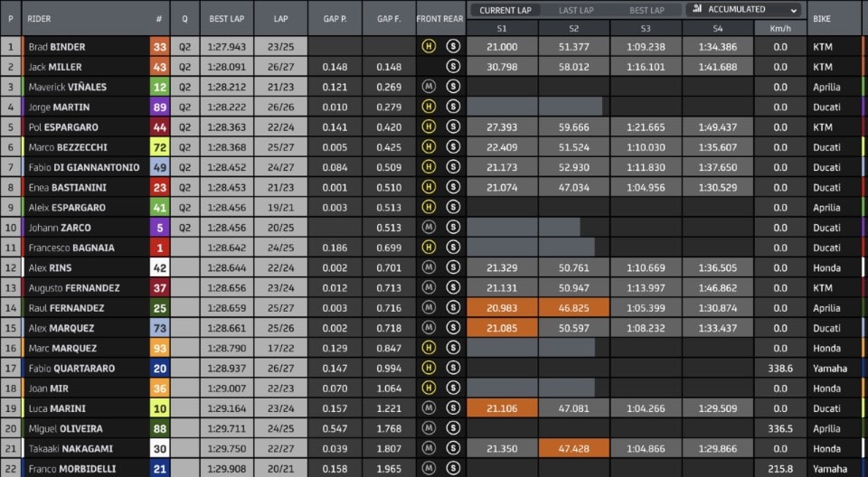868x477 pixels.
Task: Click Franco Morbidelli's medium front tyre icon
Action: pyautogui.click(x=429, y=469)
